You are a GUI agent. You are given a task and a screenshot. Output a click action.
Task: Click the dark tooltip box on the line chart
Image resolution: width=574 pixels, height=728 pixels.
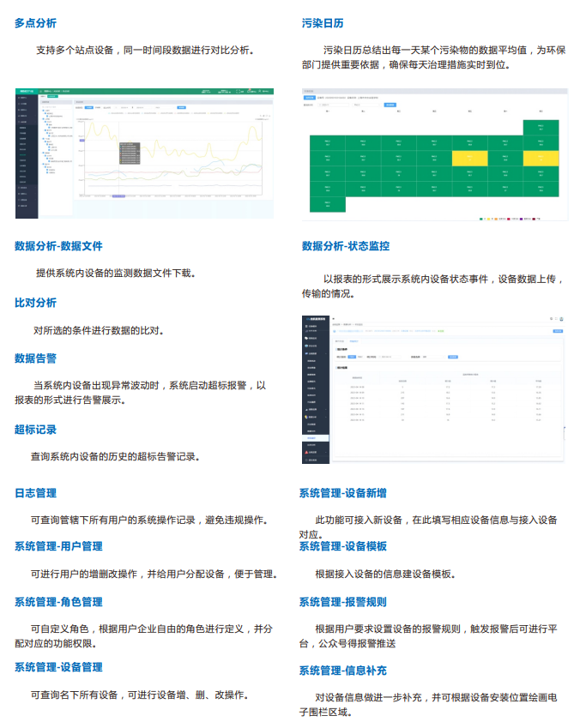(x=129, y=152)
